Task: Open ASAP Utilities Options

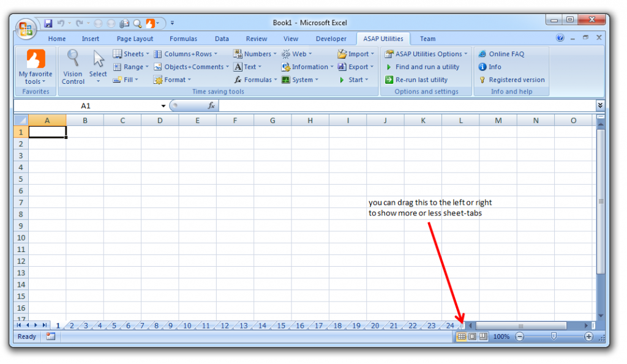Action: click(x=426, y=54)
